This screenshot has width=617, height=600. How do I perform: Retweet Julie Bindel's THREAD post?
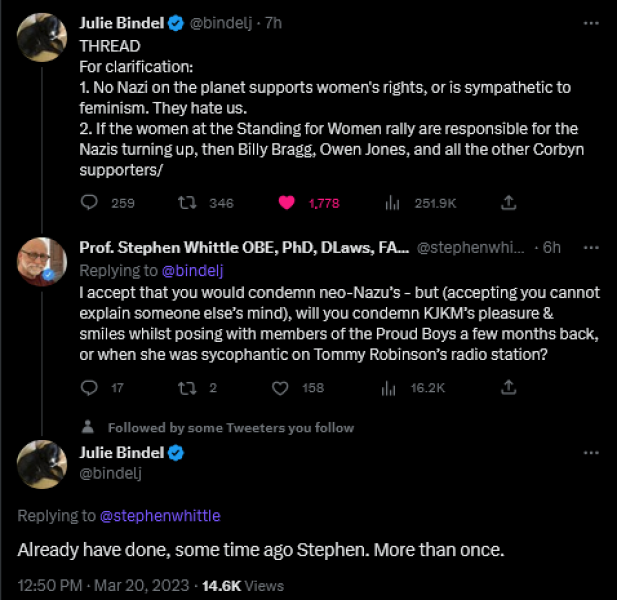click(x=186, y=203)
